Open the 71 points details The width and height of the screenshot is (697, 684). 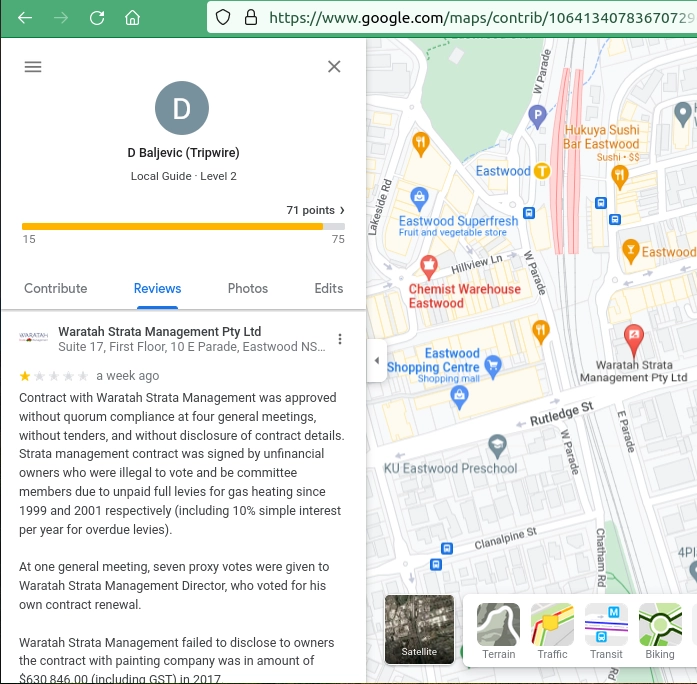pyautogui.click(x=316, y=210)
